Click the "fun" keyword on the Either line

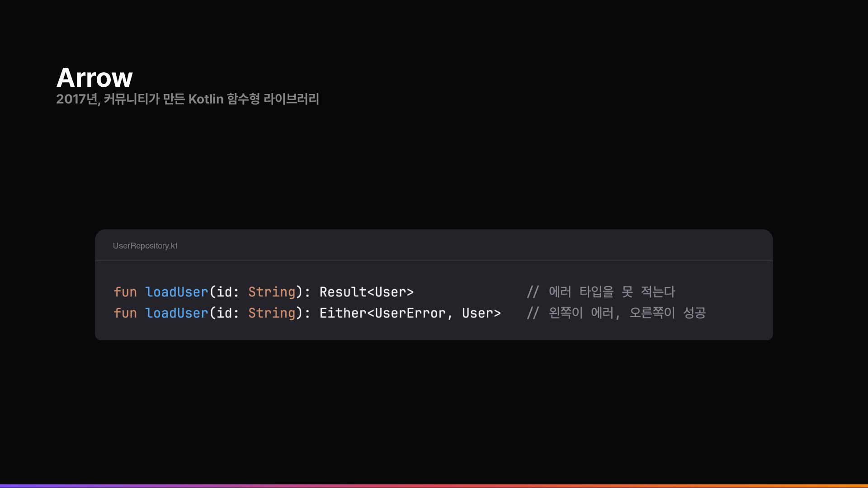pos(125,313)
